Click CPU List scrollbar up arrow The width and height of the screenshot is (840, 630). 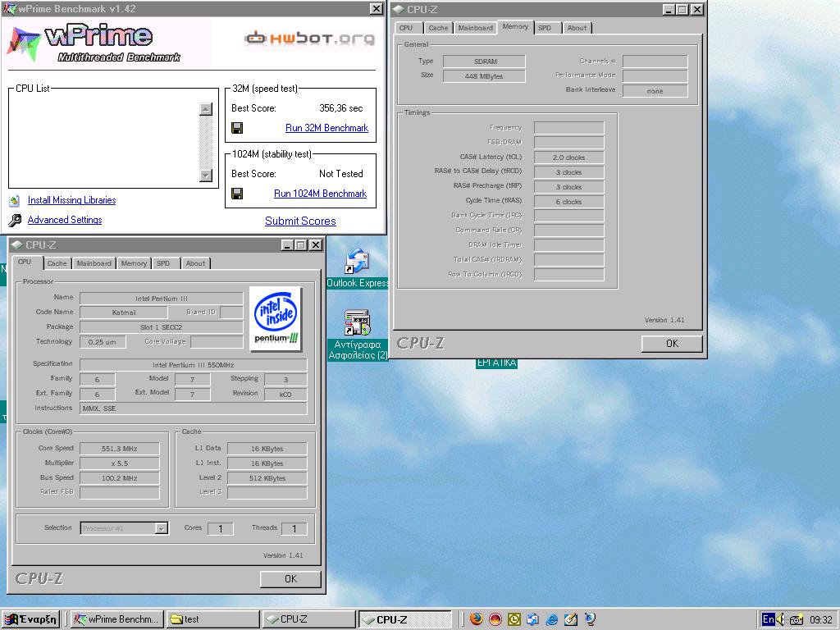point(206,109)
